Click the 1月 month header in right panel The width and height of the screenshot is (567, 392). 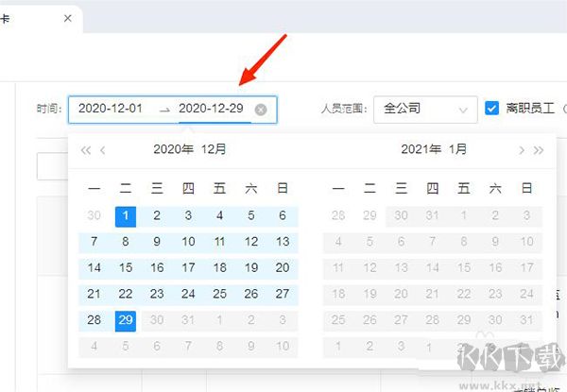coord(457,149)
